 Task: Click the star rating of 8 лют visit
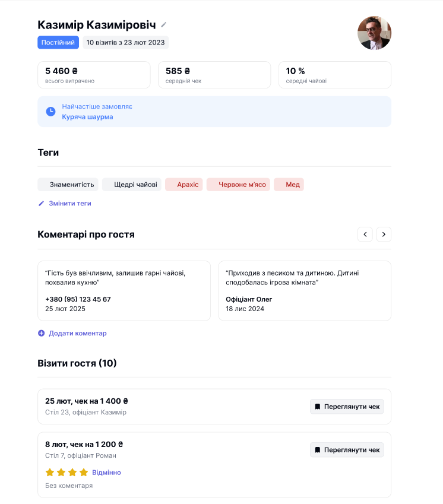(x=67, y=473)
